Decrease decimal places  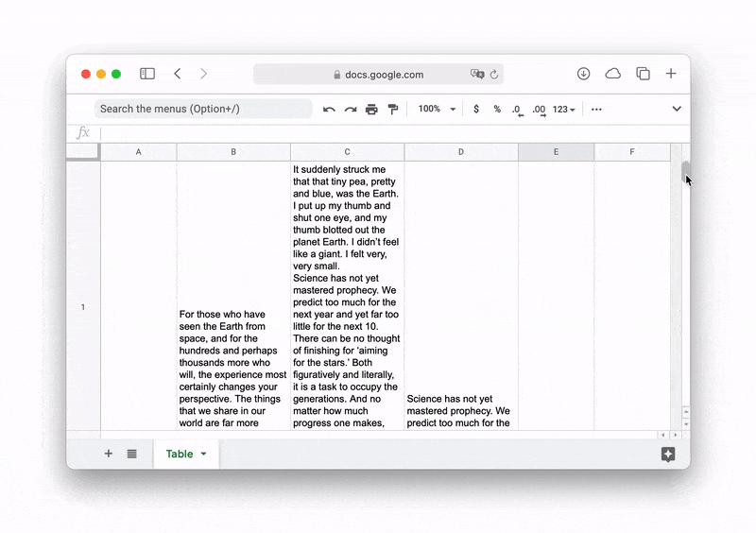point(517,110)
